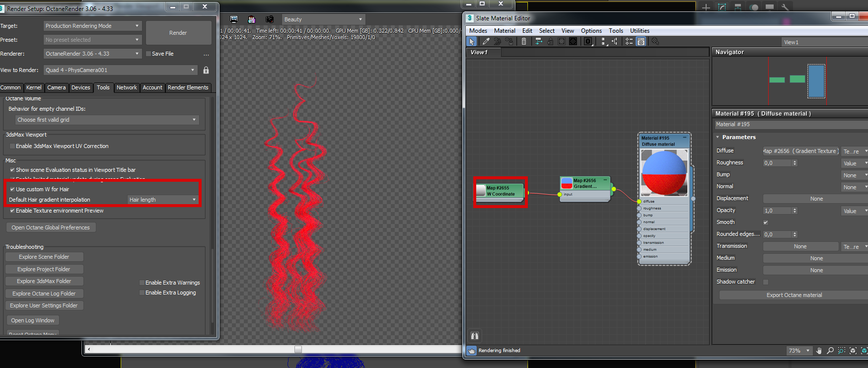The height and width of the screenshot is (368, 868).
Task: Toggle Enable Texture environment Preview checkbox
Action: click(x=12, y=211)
